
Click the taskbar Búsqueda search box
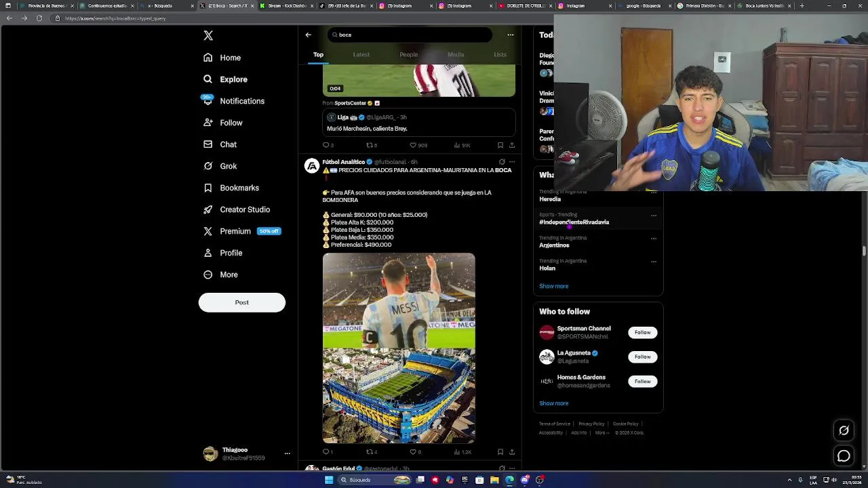[374, 480]
